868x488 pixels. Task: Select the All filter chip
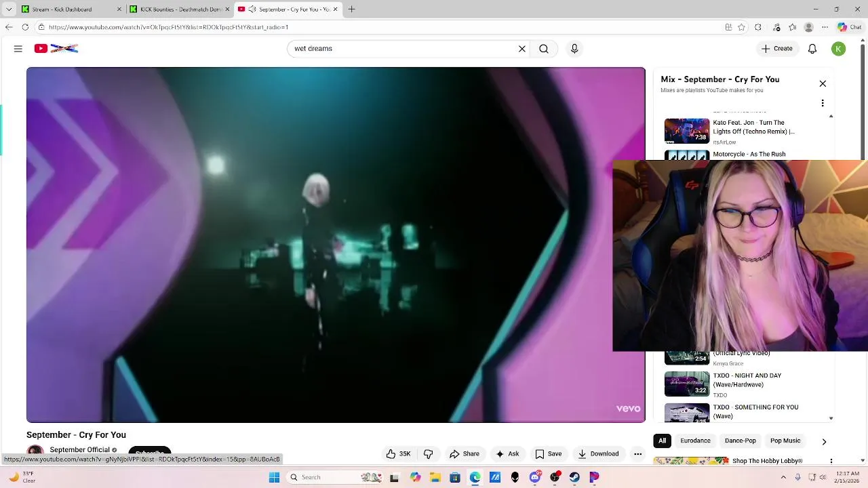coord(662,441)
